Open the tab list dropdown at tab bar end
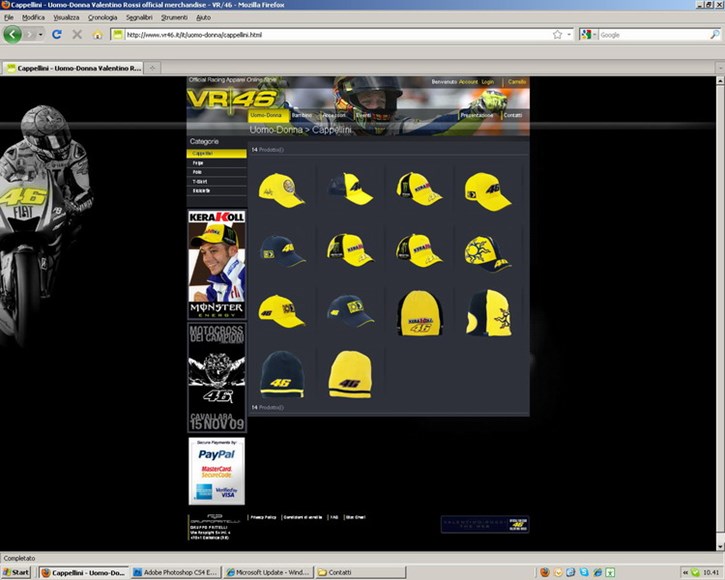Image resolution: width=725 pixels, height=580 pixels. (720, 68)
